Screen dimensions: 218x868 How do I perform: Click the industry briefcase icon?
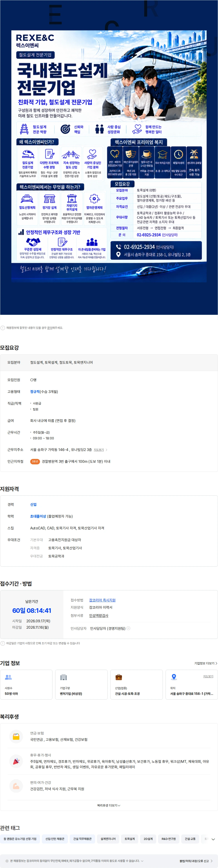(x=119, y=677)
